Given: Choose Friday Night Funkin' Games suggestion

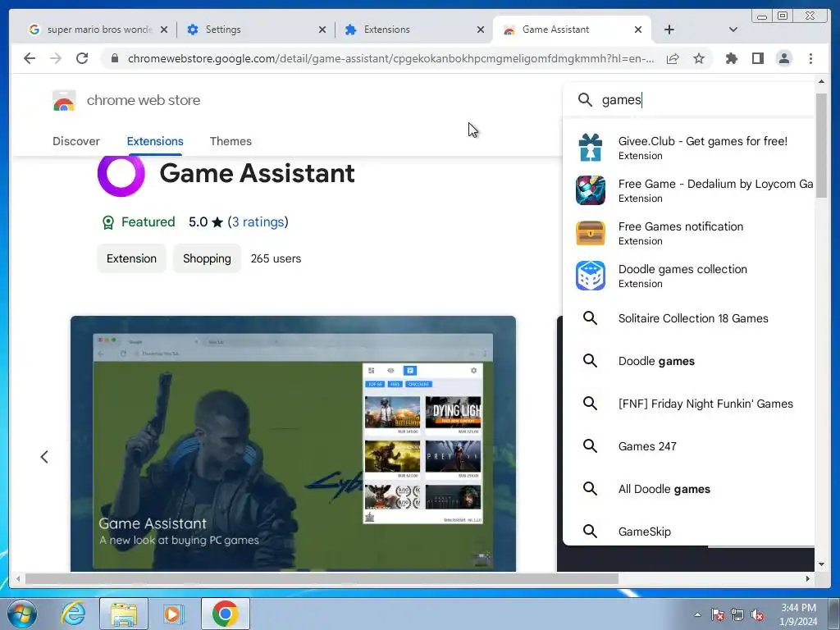Looking at the screenshot, I should [688, 404].
